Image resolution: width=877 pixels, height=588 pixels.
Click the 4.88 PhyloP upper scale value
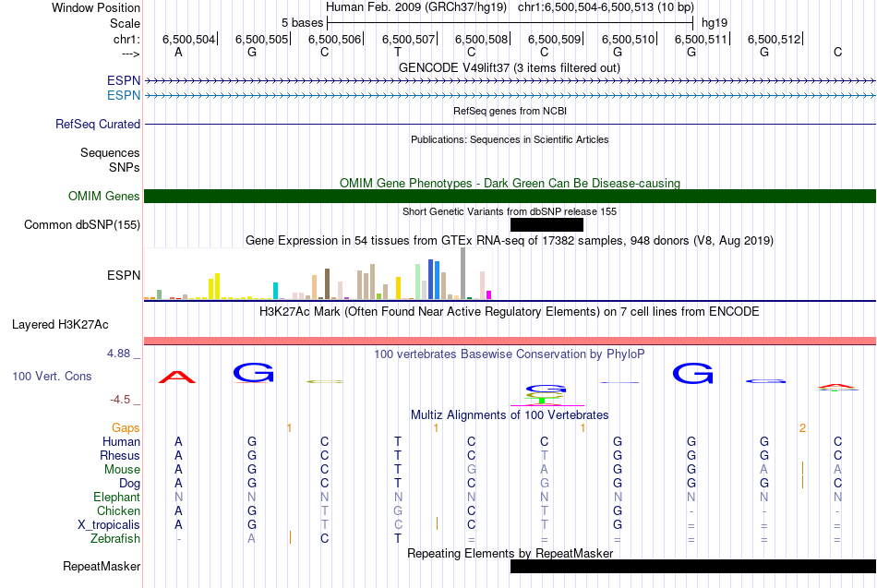pyautogui.click(x=118, y=354)
